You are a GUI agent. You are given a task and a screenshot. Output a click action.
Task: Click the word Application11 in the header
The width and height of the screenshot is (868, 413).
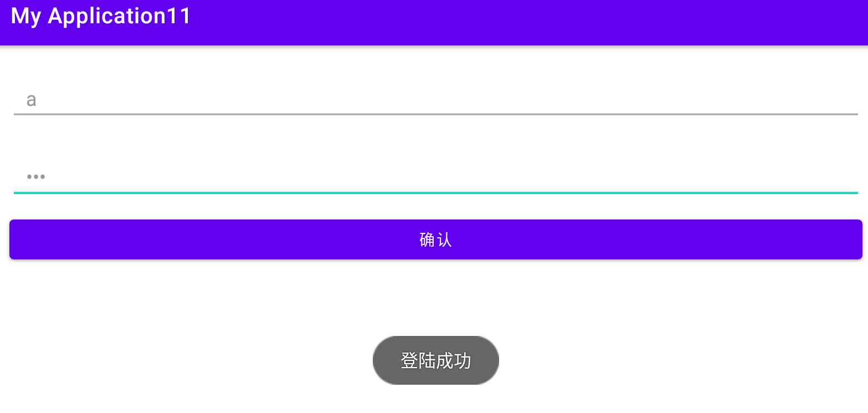(120, 17)
